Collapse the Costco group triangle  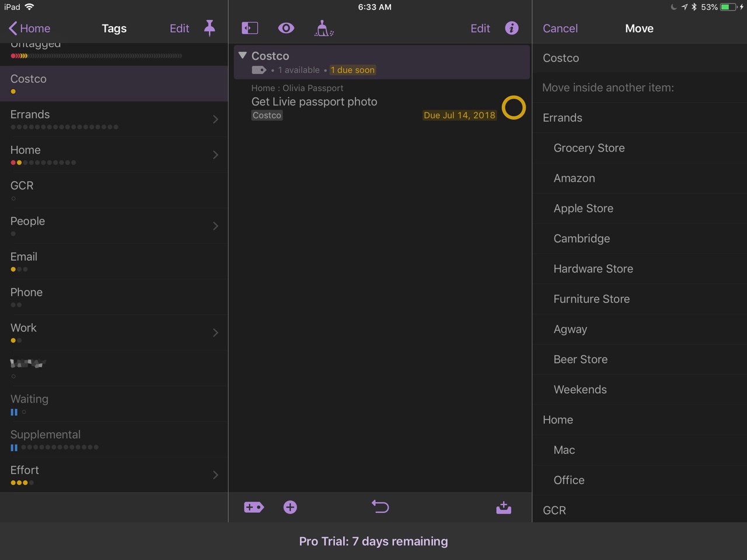(243, 55)
